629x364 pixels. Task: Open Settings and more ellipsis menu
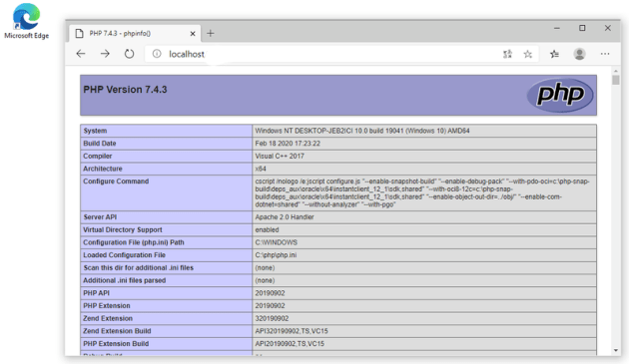point(605,54)
